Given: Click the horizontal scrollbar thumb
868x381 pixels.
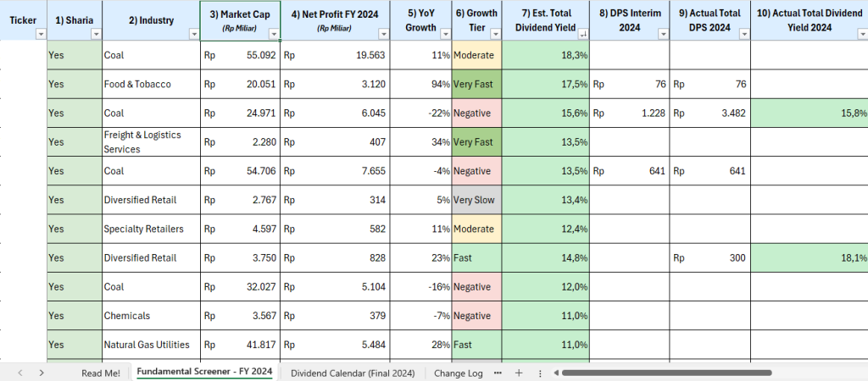Looking at the screenshot, I should point(678,373).
